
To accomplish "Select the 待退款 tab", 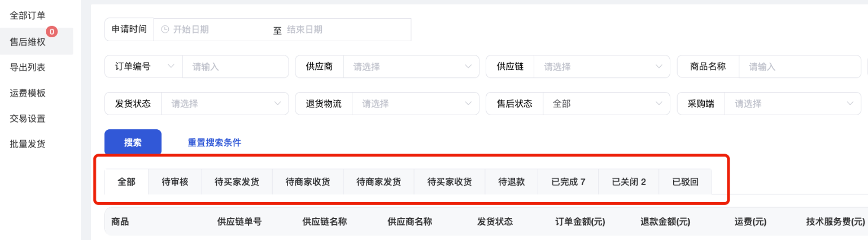I will [x=511, y=182].
